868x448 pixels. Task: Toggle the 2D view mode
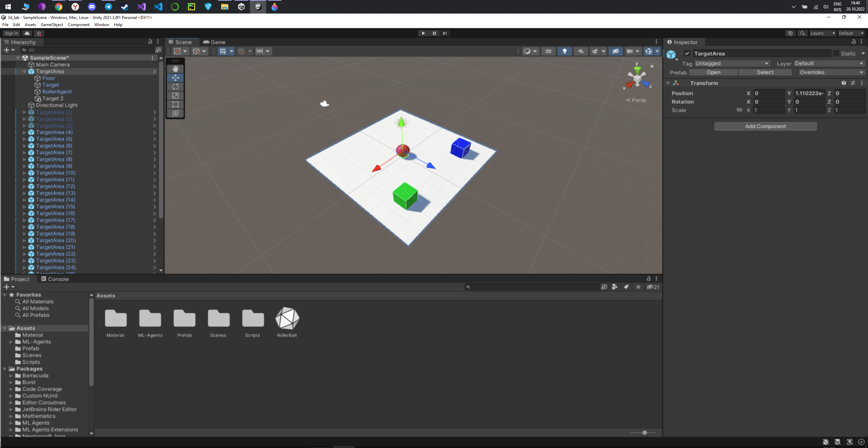point(548,51)
